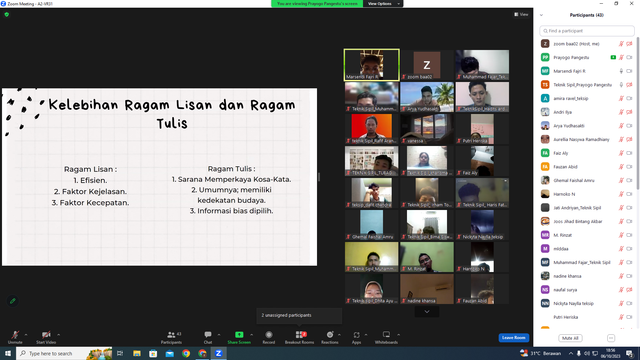Open the Whiteboards icon
The height and width of the screenshot is (360, 640).
pos(386,335)
